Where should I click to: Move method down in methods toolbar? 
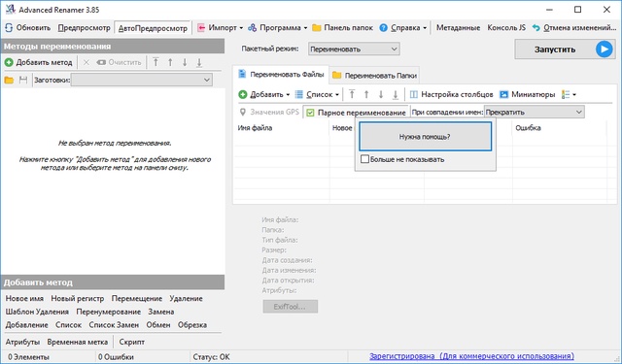pyautogui.click(x=185, y=62)
